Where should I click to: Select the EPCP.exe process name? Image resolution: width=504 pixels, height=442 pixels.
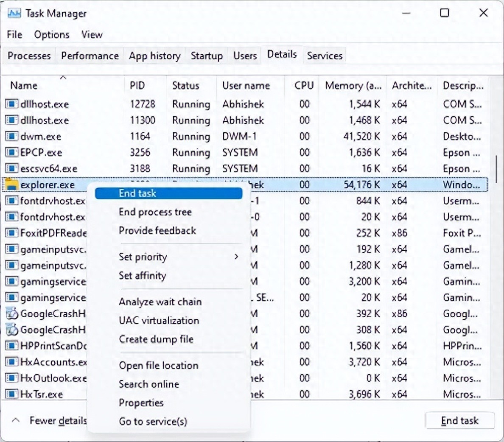41,152
